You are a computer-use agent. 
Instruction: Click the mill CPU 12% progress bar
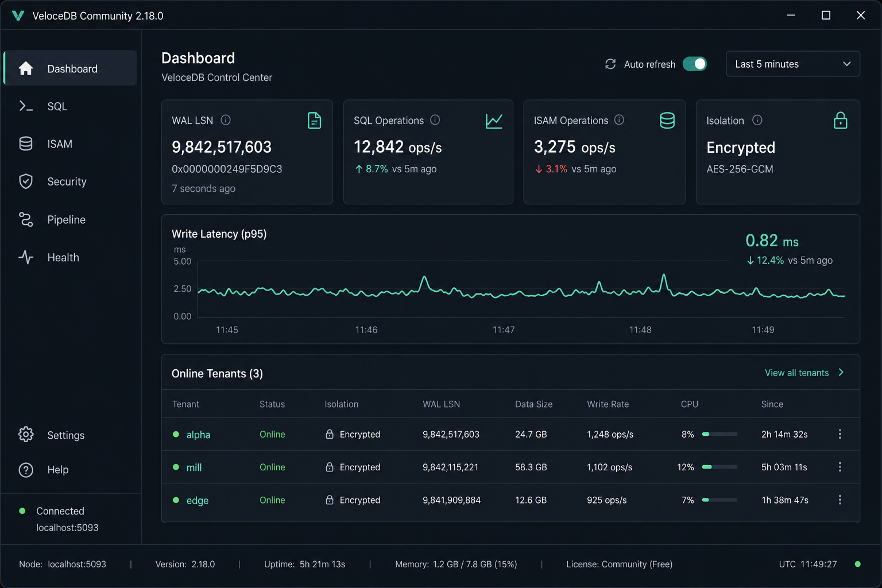719,467
